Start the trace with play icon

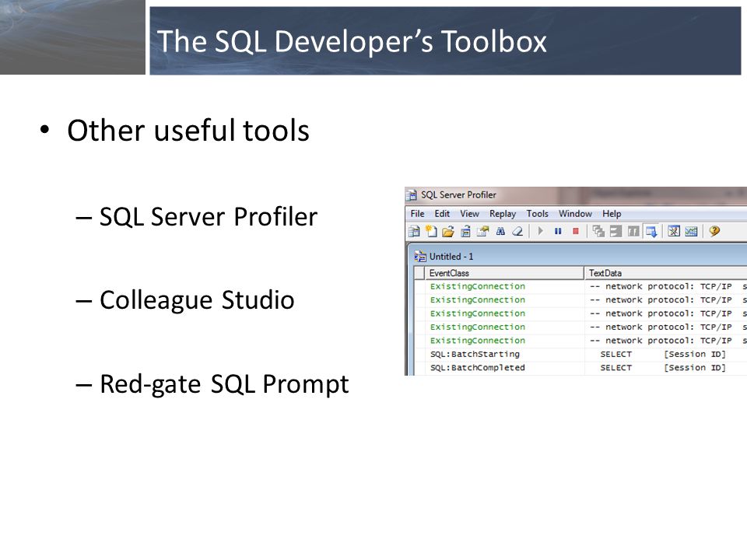pos(540,231)
